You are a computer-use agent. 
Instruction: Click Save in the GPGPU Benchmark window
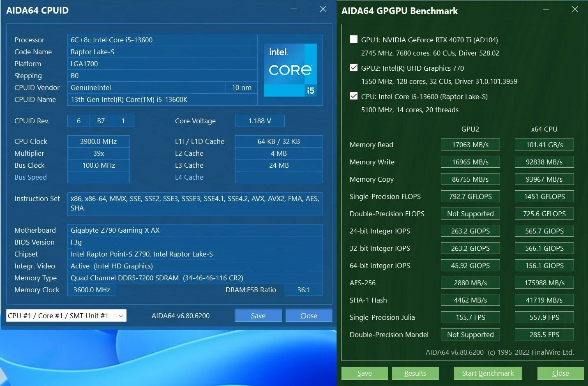364,373
